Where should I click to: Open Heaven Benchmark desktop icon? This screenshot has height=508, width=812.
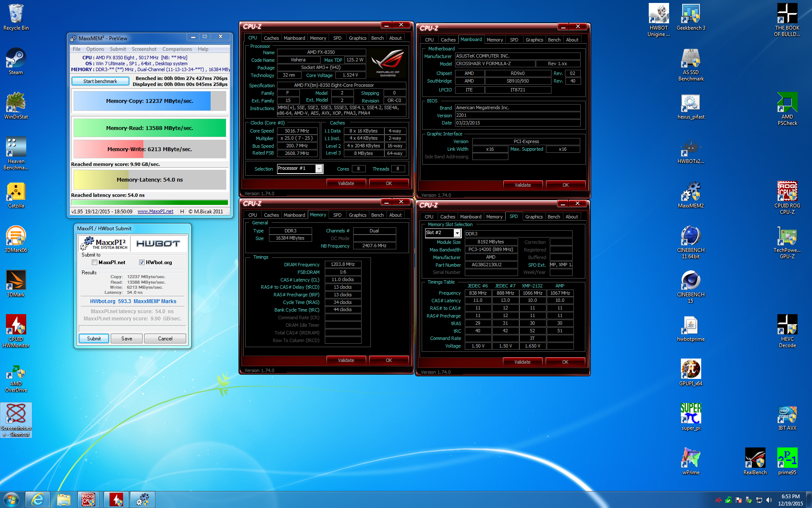pyautogui.click(x=16, y=153)
